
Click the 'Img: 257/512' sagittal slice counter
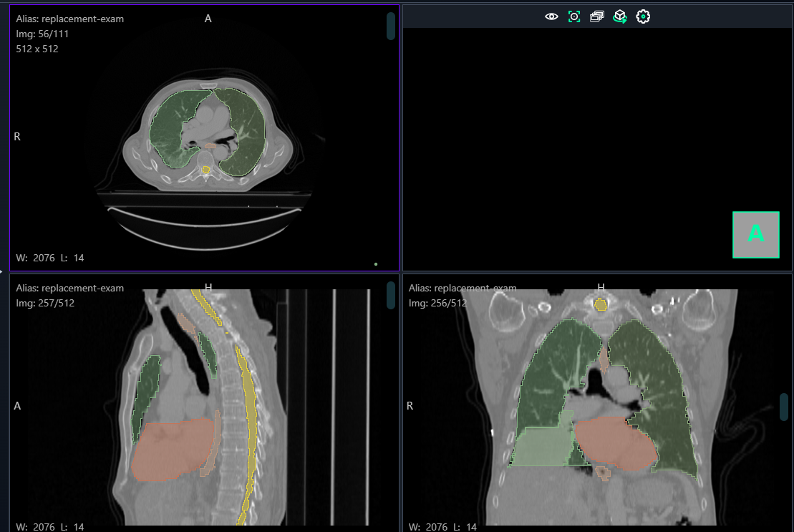45,303
